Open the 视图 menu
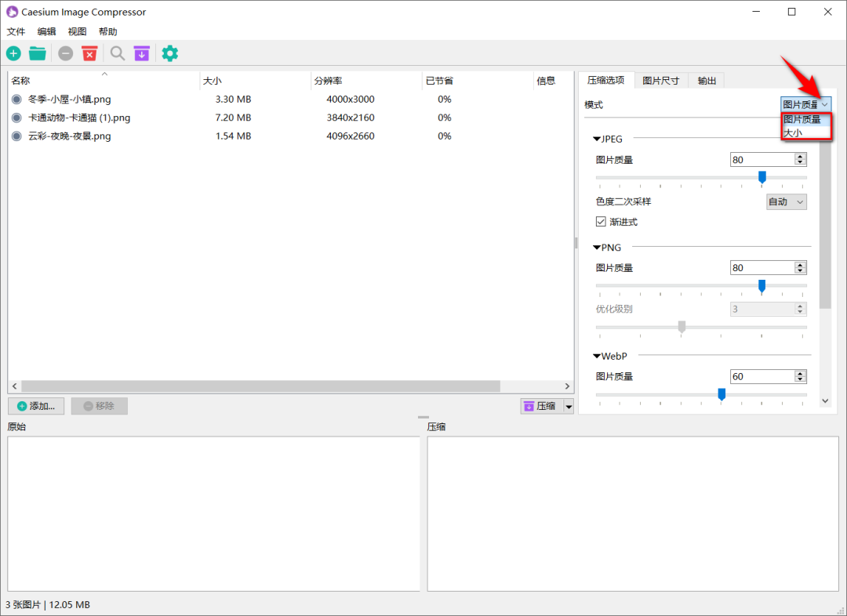 77,32
